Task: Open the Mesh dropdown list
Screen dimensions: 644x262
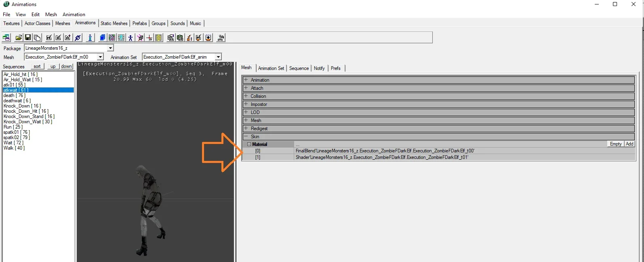Action: (100, 57)
